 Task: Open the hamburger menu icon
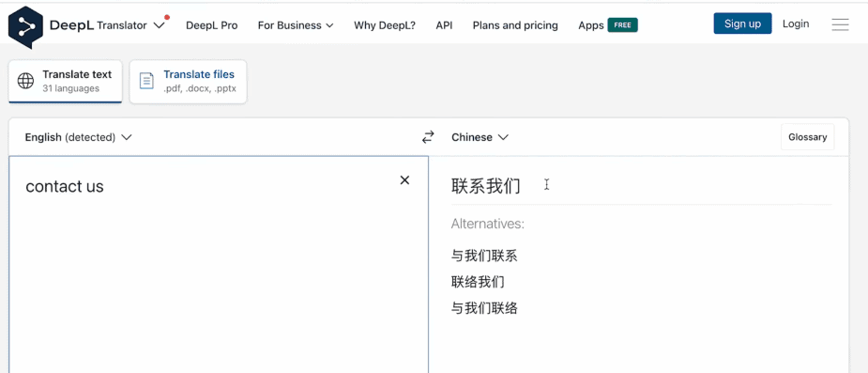click(840, 24)
